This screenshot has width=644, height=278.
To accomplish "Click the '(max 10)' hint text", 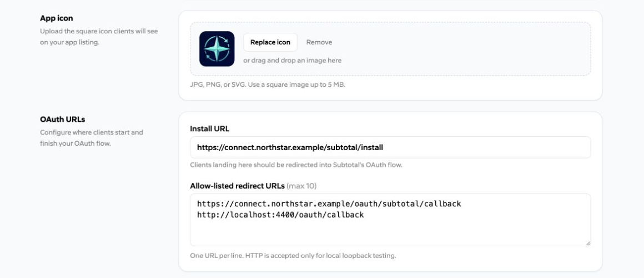I will coord(301,186).
